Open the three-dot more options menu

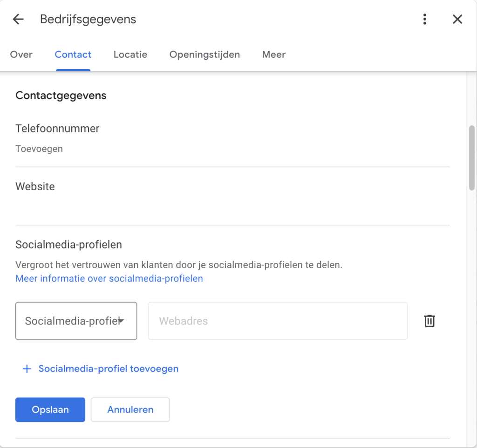(424, 19)
